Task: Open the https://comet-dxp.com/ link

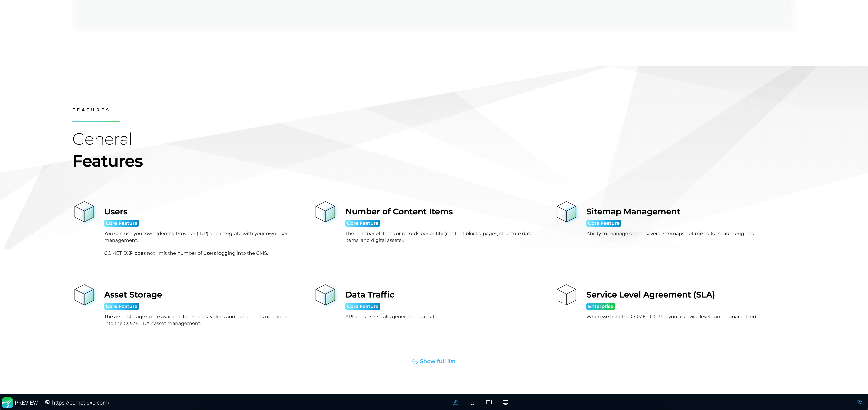Action: coord(81,402)
